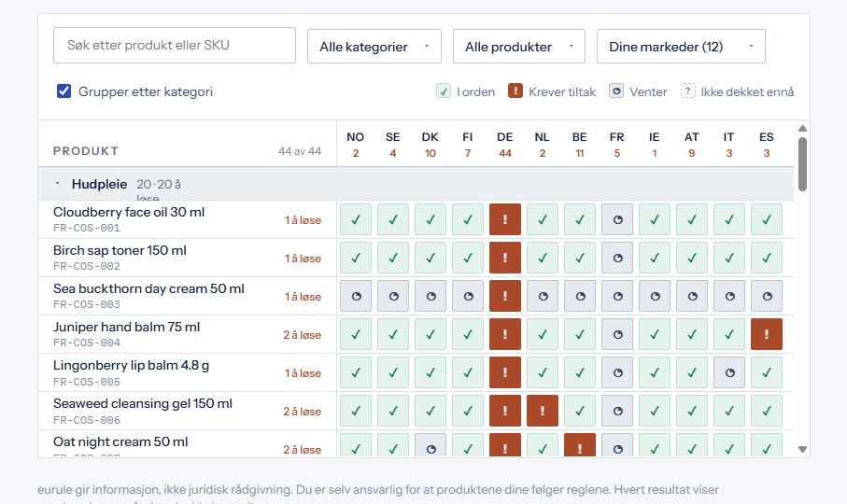Click the NL pending cell for Sea buckthorn day cream
The height and width of the screenshot is (504, 847).
(x=543, y=296)
